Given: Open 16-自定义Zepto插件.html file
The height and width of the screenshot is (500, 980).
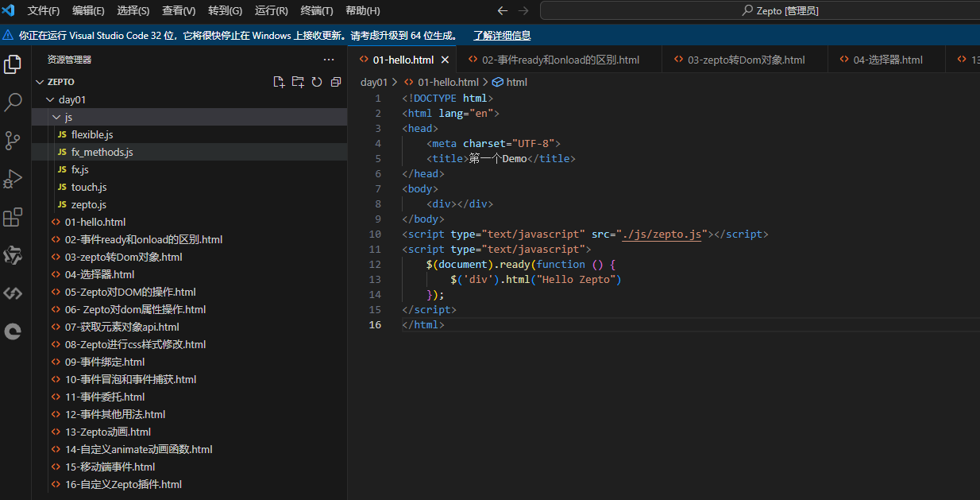Looking at the screenshot, I should click(189, 484).
